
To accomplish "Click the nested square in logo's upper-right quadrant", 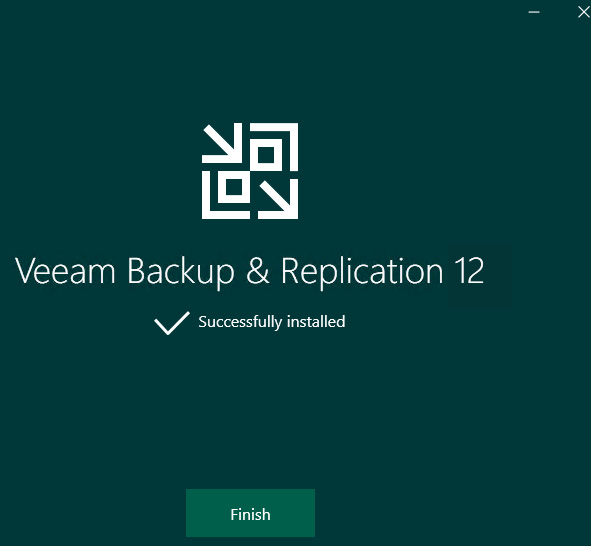I will click(266, 155).
